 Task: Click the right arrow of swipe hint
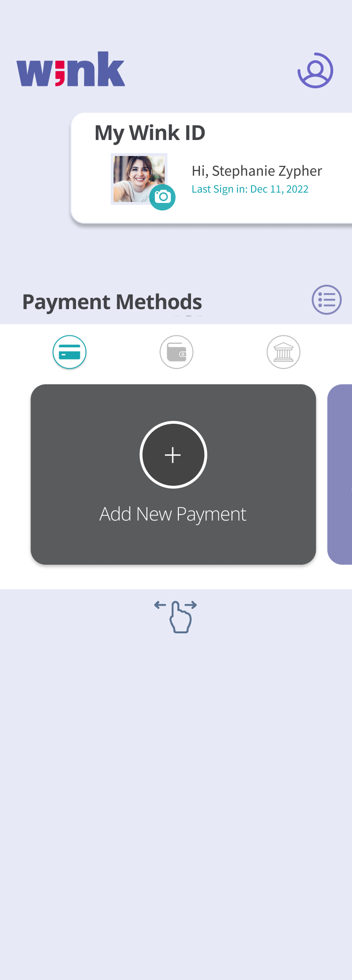[x=191, y=605]
